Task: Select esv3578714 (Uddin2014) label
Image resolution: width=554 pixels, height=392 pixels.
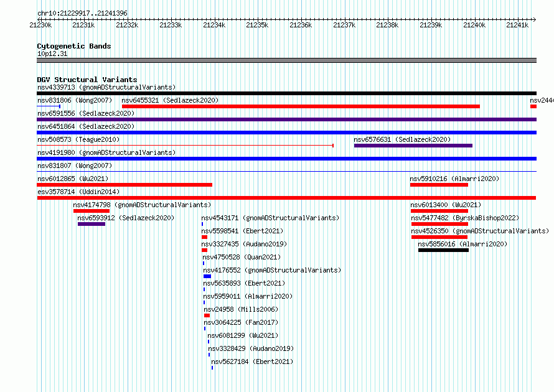Action: coord(78,192)
